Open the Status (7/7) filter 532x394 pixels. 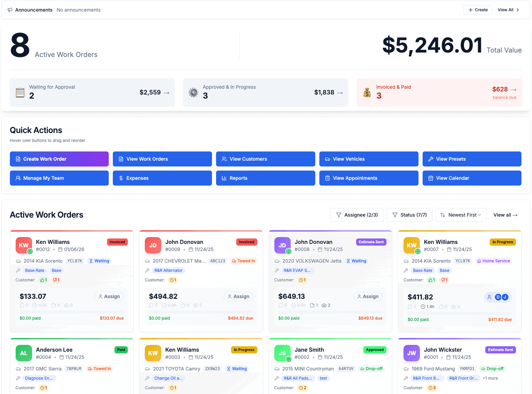point(409,215)
